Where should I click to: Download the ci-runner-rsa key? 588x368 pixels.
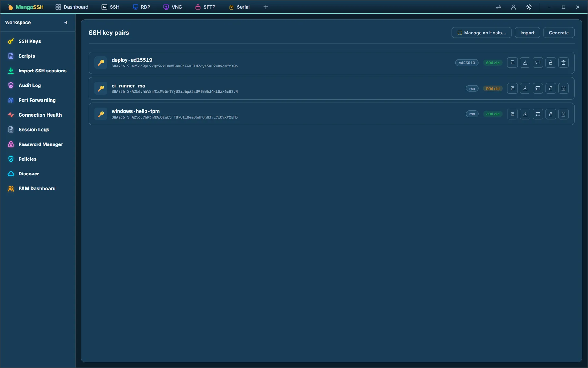pos(525,89)
